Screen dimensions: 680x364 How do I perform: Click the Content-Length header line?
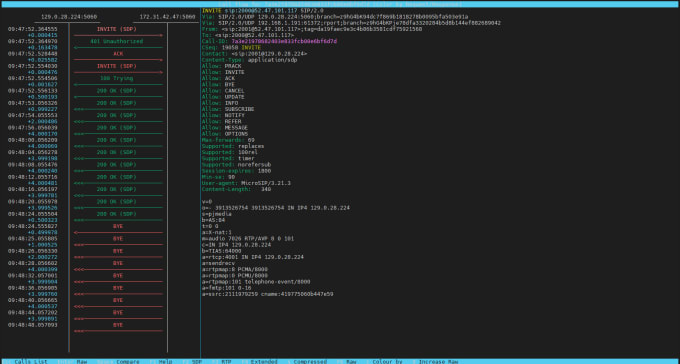click(x=236, y=189)
